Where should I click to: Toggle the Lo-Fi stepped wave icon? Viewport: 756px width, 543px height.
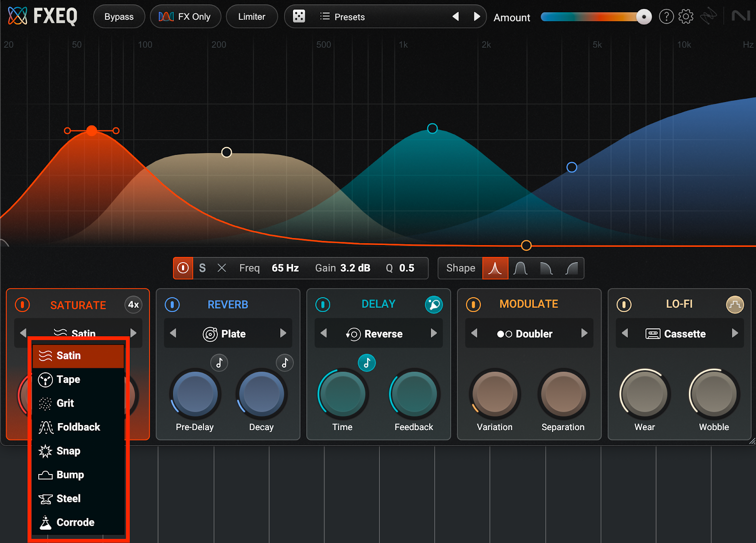point(735,305)
